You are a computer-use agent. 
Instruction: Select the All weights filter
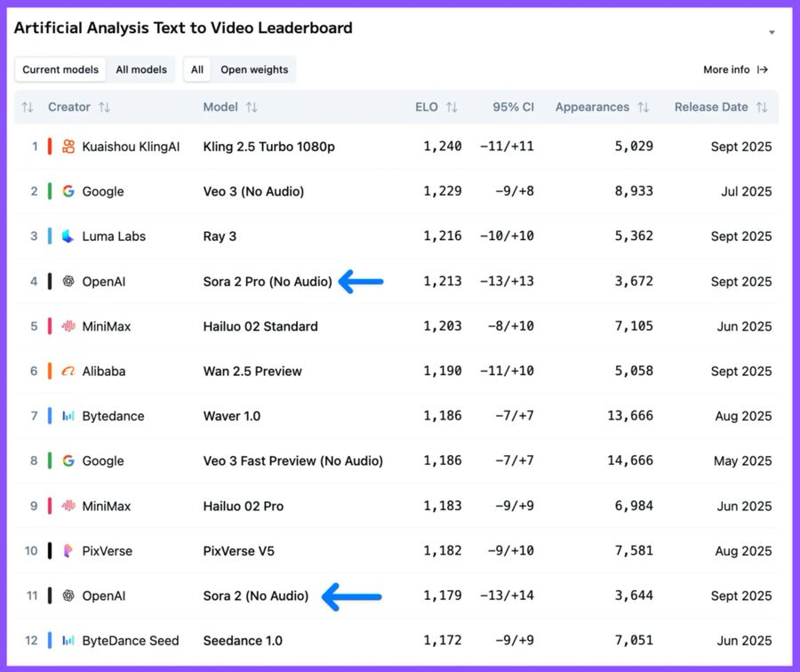click(x=197, y=69)
